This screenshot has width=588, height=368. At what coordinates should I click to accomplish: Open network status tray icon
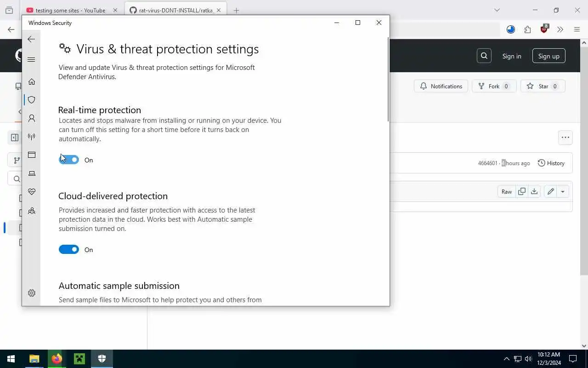[x=517, y=359]
